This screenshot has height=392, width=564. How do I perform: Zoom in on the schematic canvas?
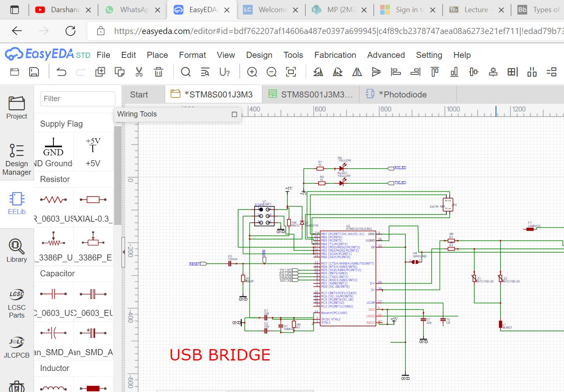[252, 72]
